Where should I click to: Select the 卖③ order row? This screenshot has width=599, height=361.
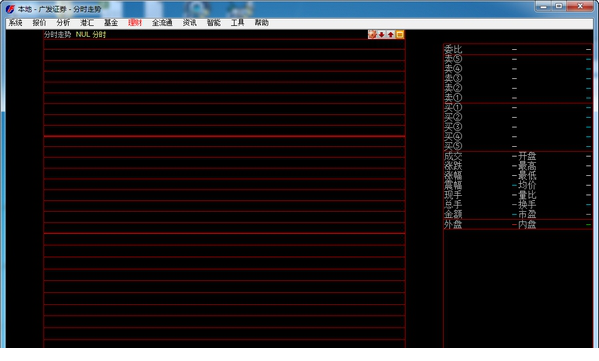518,79
